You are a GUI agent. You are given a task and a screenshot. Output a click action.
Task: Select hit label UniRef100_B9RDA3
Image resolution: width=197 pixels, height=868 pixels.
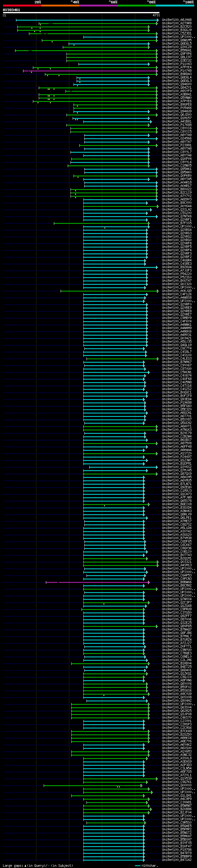tap(177, 74)
